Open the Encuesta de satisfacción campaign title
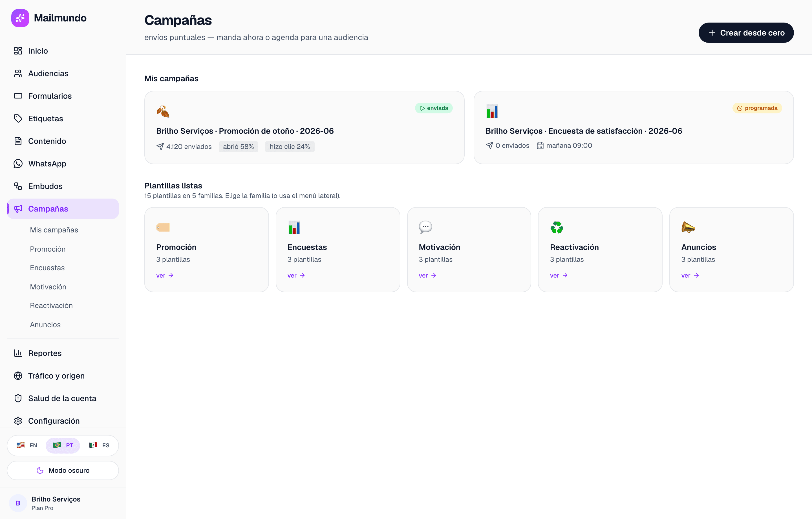The width and height of the screenshot is (812, 519). (x=584, y=131)
